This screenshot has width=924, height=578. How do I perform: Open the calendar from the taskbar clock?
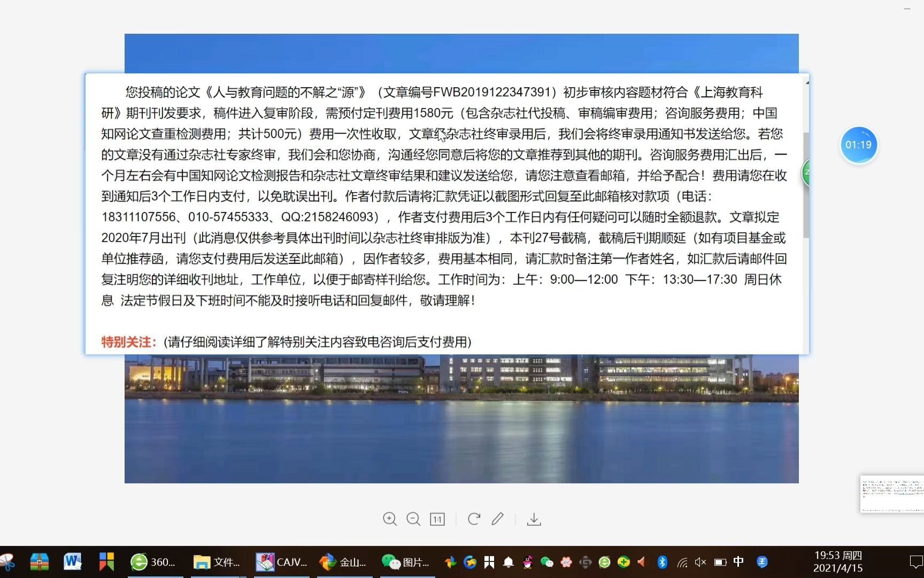pyautogui.click(x=837, y=562)
